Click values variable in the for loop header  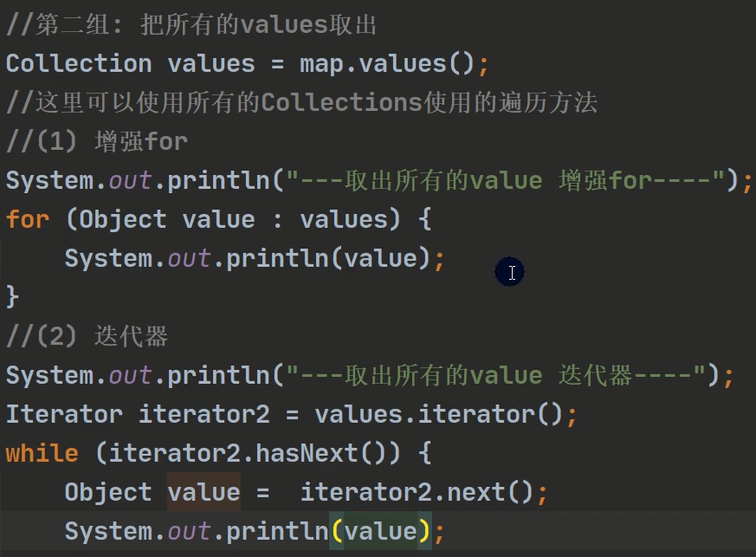coord(343,219)
